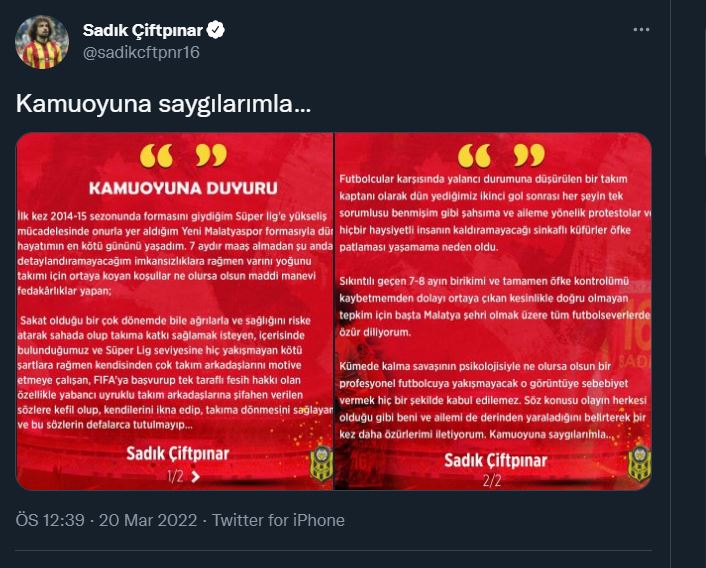Click the Yeni Malatyaspor crest in second image
This screenshot has width=706, height=568.
[x=639, y=463]
